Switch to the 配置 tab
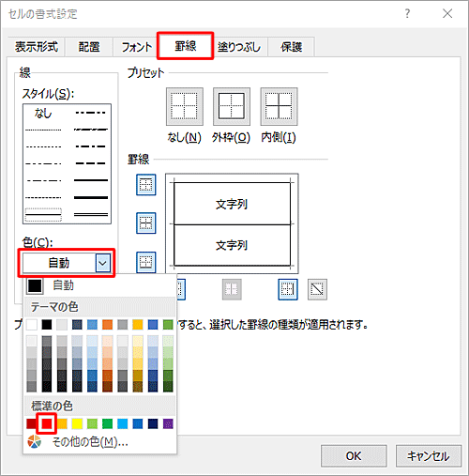Image resolution: width=469 pixels, height=476 pixels. pos(89,47)
